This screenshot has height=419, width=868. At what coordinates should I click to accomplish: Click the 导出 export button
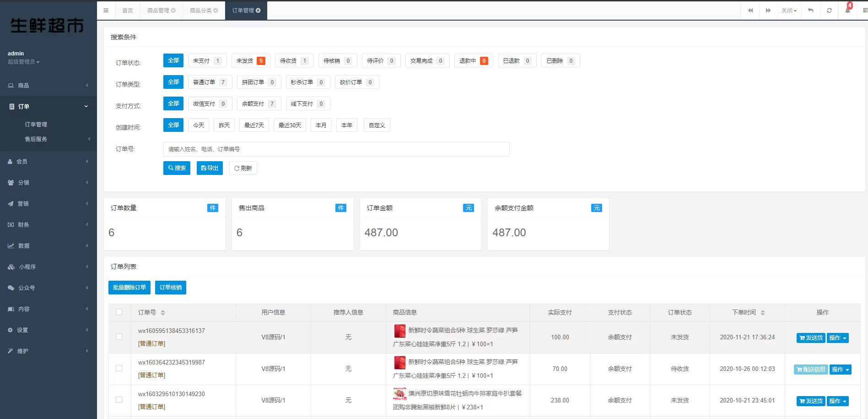click(210, 168)
